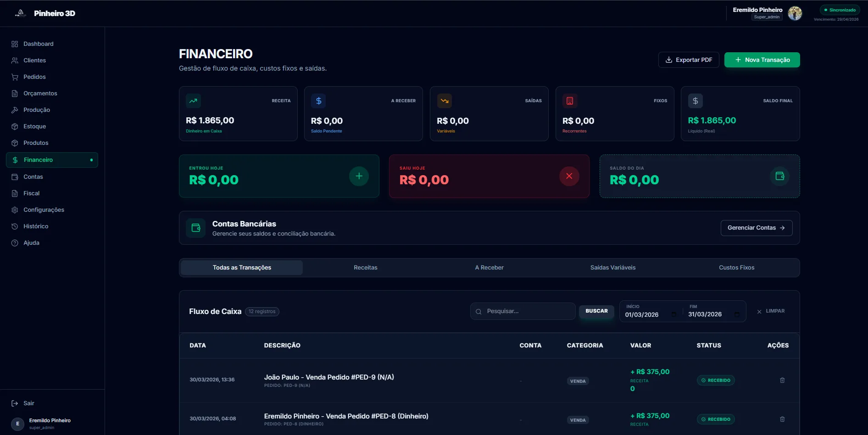Clear filters with LIMPAR

pyautogui.click(x=771, y=311)
